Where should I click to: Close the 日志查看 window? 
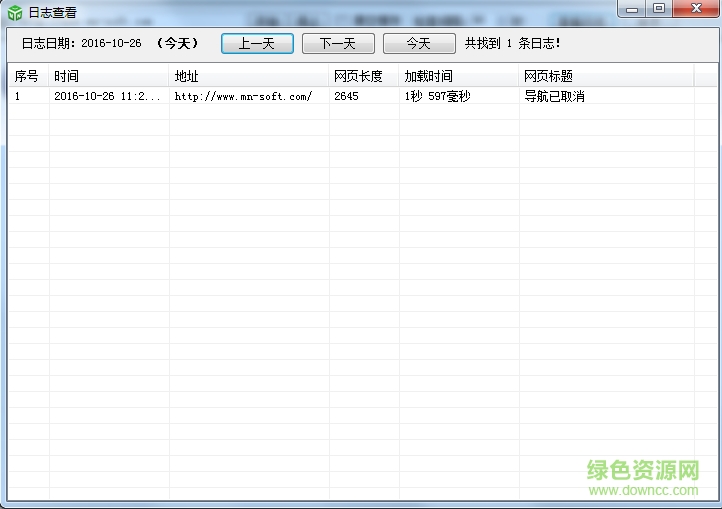tap(696, 8)
